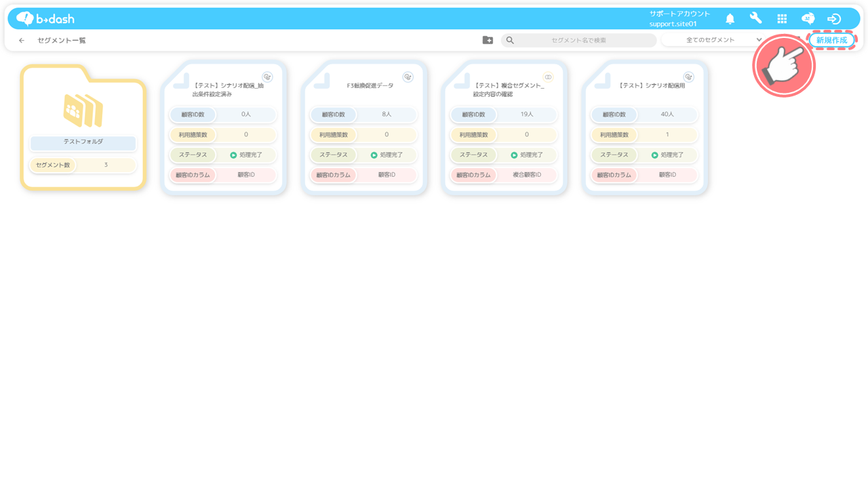Click the セグメント一覧 page title
The height and width of the screenshot is (488, 868).
click(x=62, y=41)
